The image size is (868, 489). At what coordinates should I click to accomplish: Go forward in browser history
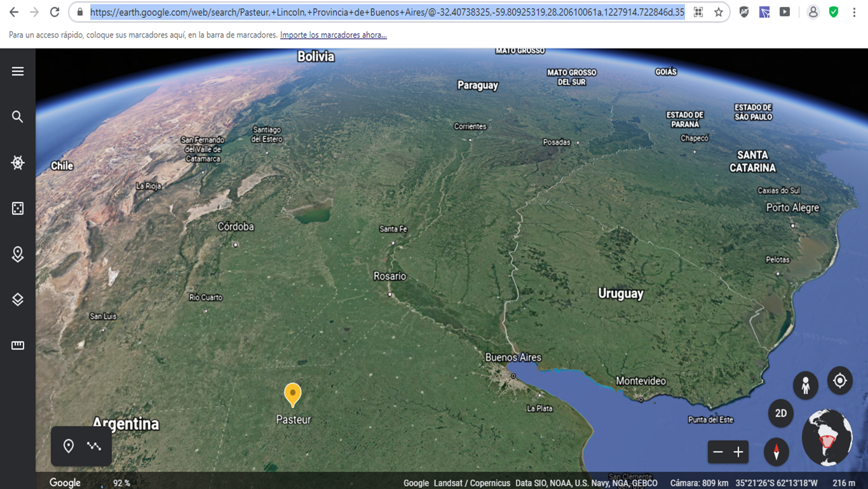34,12
